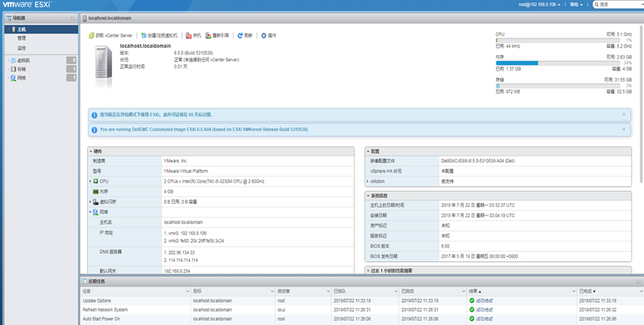Open the 启动者 column header dropdown

point(328,291)
